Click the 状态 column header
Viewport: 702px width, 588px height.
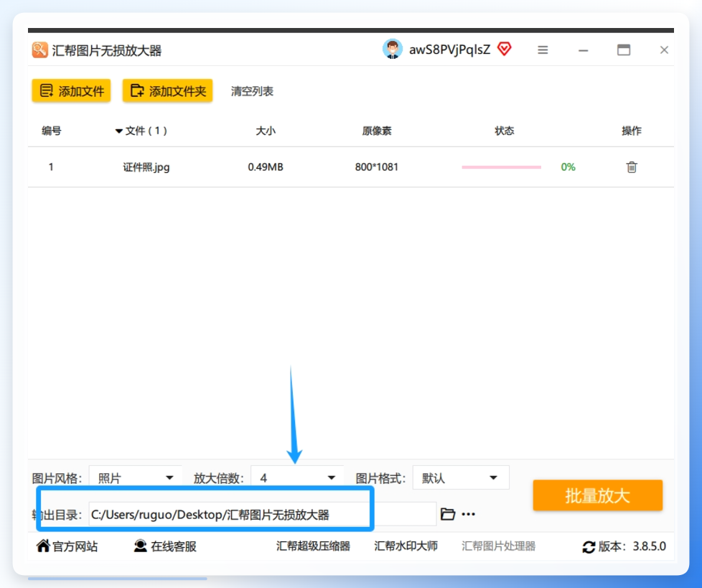tap(504, 131)
